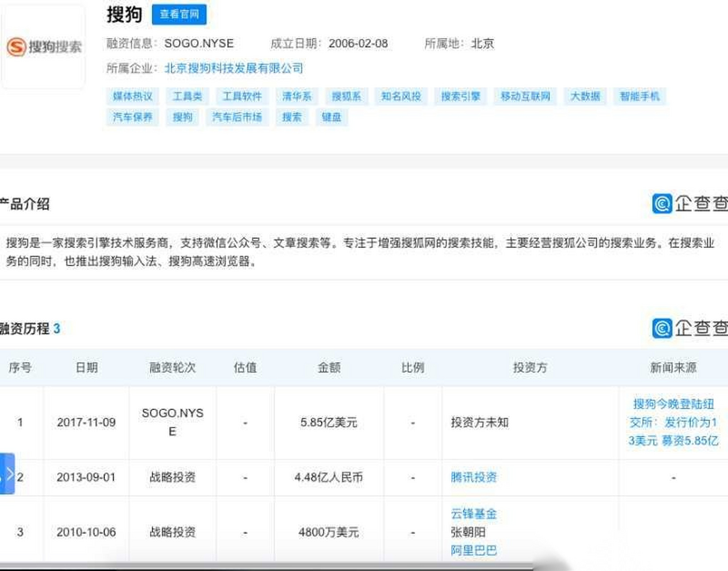Select the 大数据 tag
Image resolution: width=728 pixels, height=571 pixels.
click(585, 96)
